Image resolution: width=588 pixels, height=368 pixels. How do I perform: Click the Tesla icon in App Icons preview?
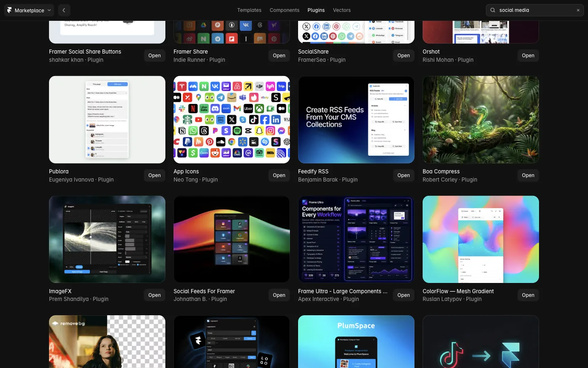pos(182,86)
